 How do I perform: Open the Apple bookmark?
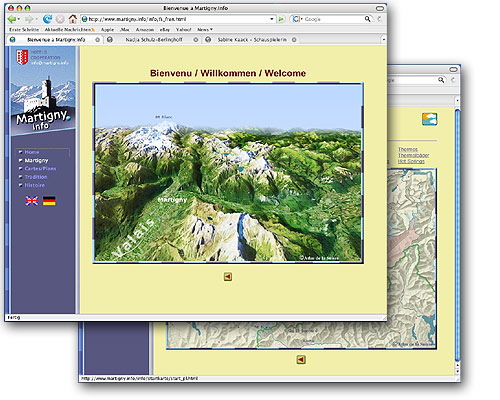coord(107,30)
